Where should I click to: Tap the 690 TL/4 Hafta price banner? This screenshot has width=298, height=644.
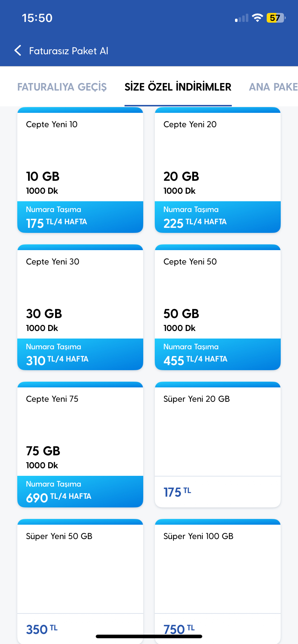pos(80,492)
